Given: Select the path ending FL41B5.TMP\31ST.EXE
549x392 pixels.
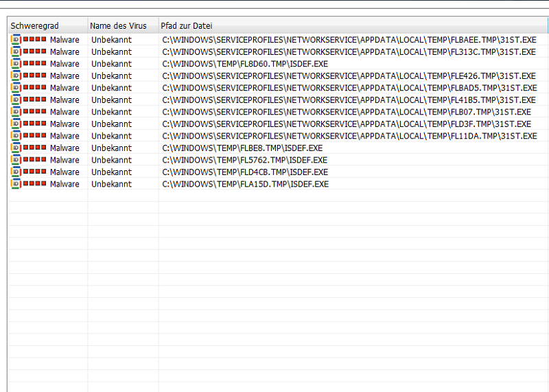Looking at the screenshot, I should point(349,100).
